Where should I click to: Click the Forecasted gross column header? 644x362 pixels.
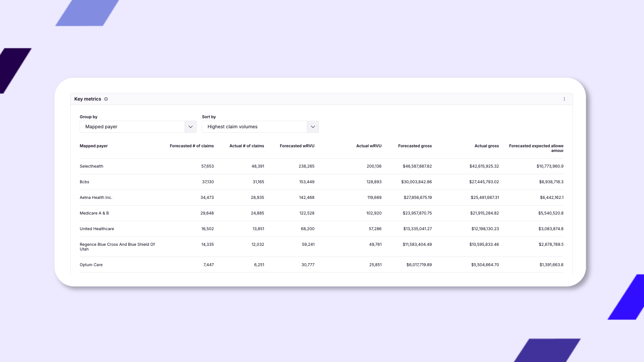[415, 146]
